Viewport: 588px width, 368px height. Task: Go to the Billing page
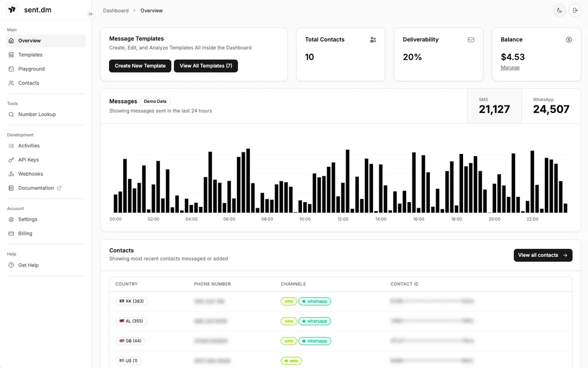[45, 233]
